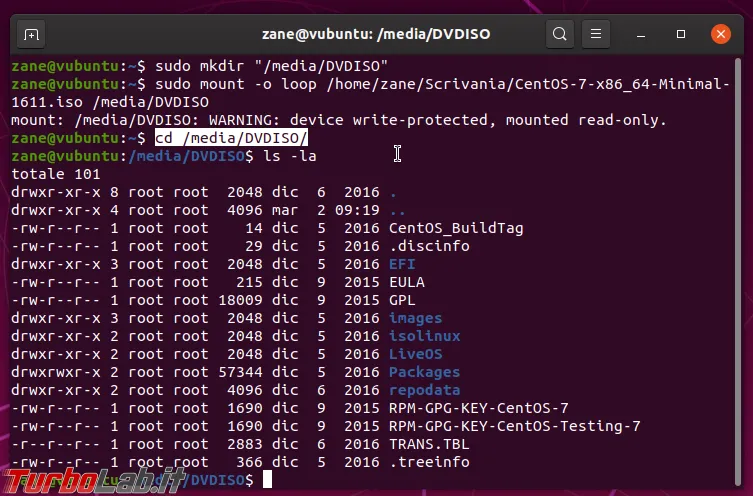Click the Packages directory name

425,372
